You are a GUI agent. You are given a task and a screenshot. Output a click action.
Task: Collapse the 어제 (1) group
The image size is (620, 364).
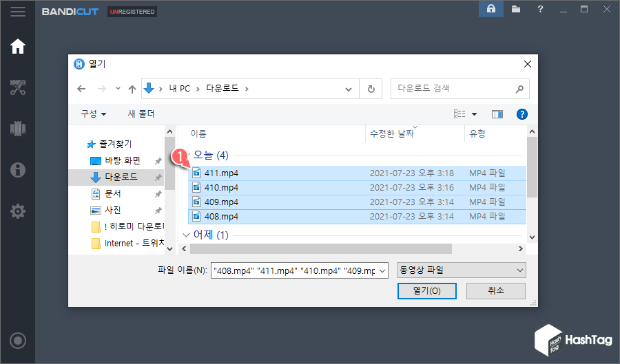point(186,235)
